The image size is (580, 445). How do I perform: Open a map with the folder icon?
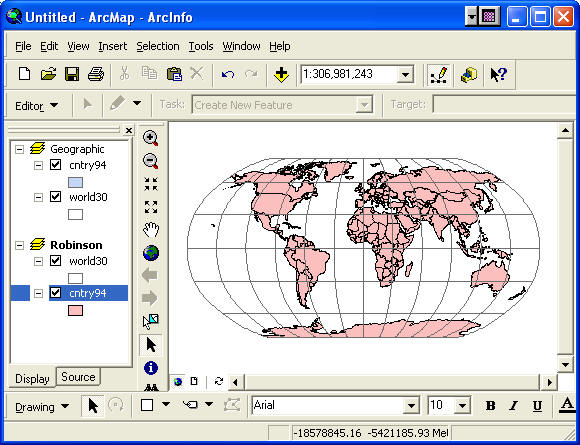click(x=48, y=74)
